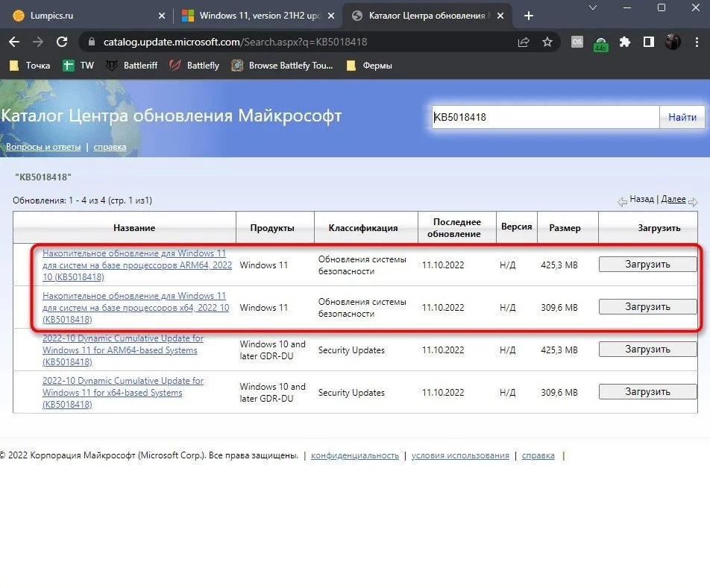Share this page via the share icon
710x588 pixels.
tap(524, 42)
